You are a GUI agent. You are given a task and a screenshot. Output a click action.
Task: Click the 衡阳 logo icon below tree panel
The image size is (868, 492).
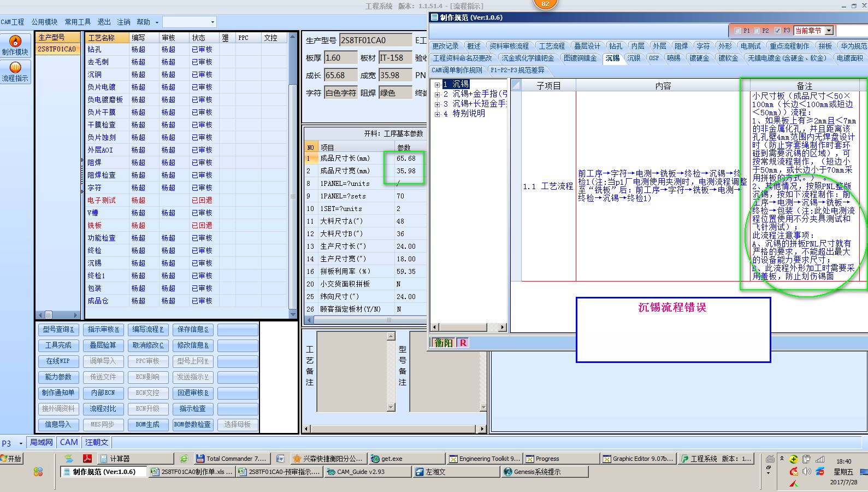[x=444, y=343]
